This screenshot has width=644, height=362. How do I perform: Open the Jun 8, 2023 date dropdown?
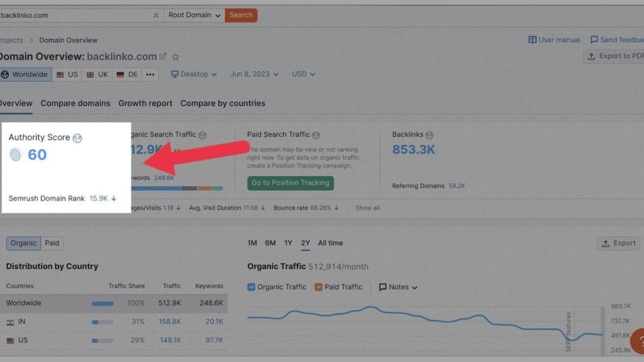click(x=254, y=74)
